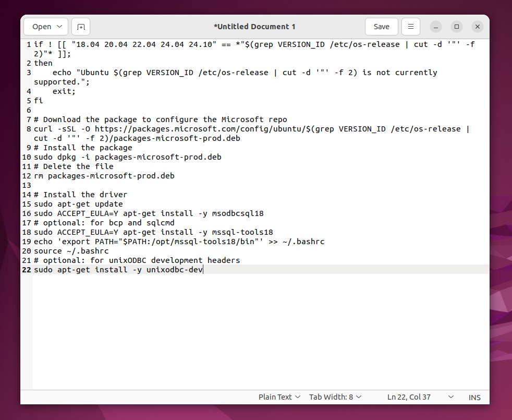Click the *Untitled Document 1 title
The width and height of the screenshot is (512, 420).
click(255, 26)
